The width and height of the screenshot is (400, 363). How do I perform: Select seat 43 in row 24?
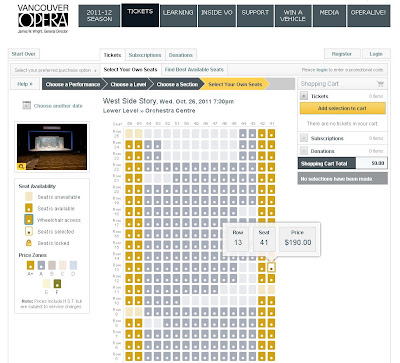pos(253,145)
